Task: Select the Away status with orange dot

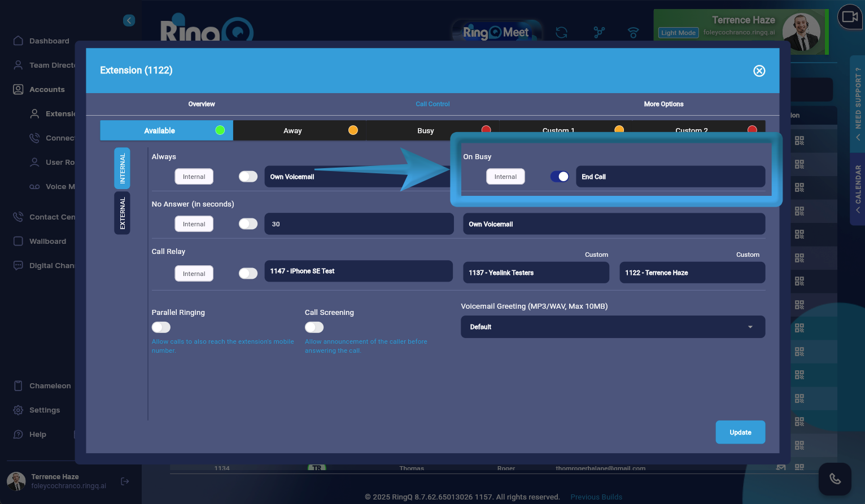Action: coord(299,130)
